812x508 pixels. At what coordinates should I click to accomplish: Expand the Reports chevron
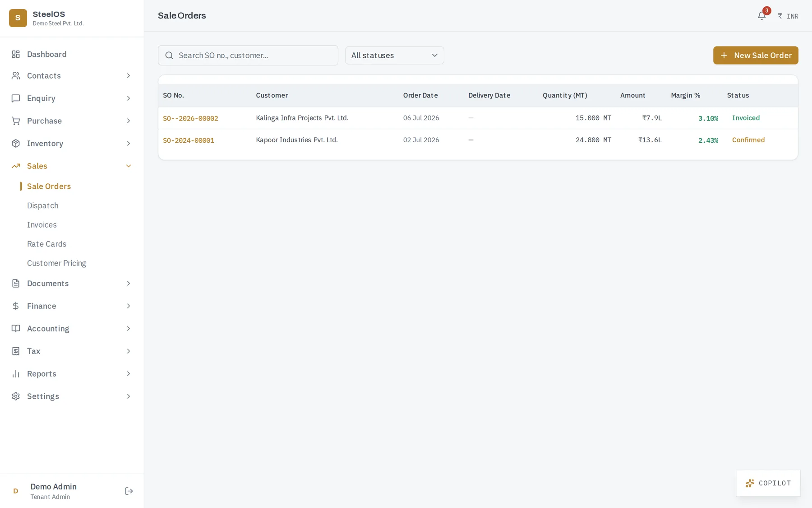(x=129, y=373)
